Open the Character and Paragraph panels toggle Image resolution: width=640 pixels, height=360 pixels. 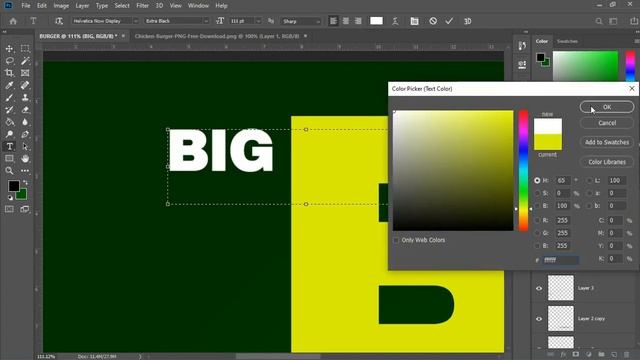[414, 21]
